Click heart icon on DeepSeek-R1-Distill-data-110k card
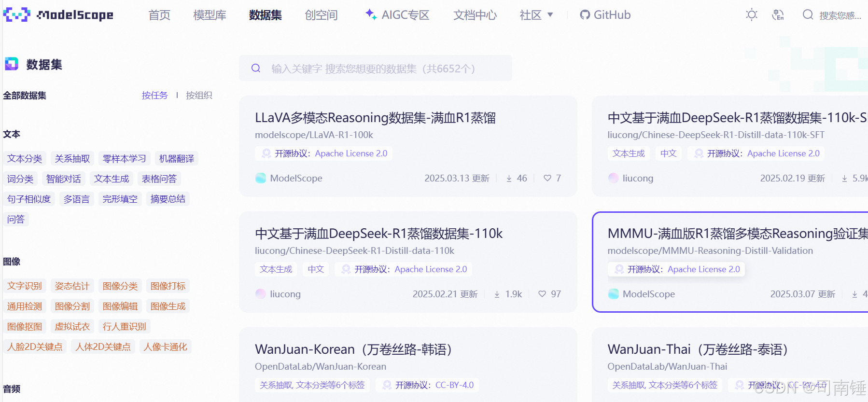 point(542,294)
